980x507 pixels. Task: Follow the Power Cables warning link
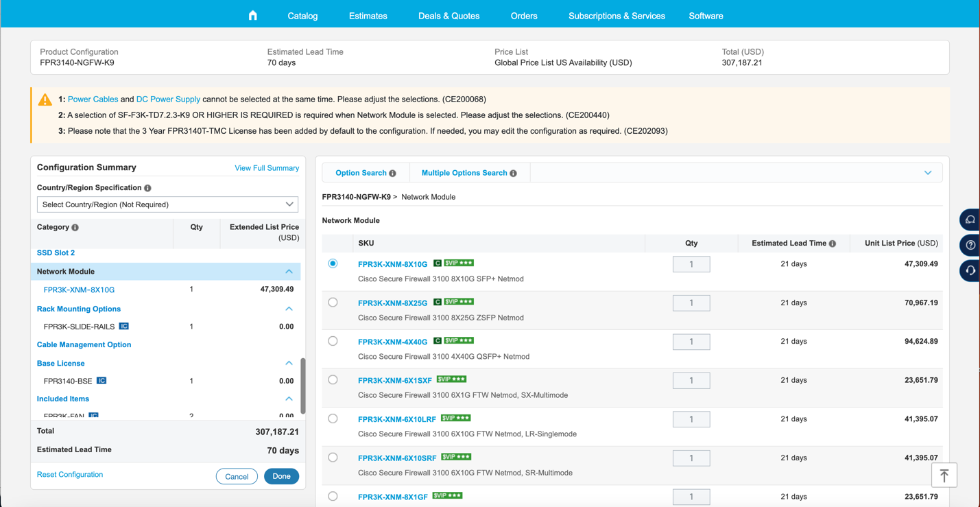(x=93, y=99)
